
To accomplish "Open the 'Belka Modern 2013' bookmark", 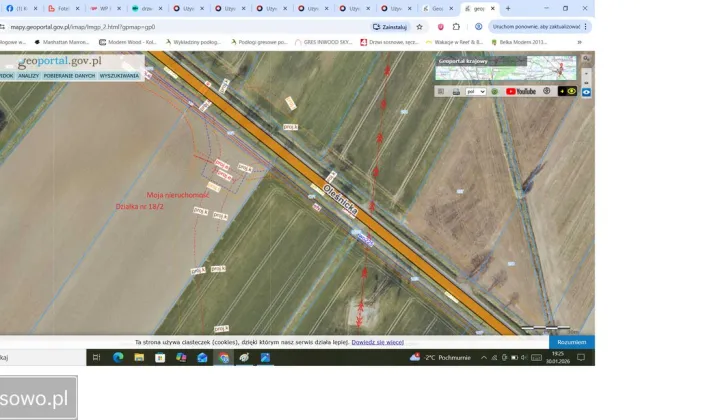I will tap(519, 42).
